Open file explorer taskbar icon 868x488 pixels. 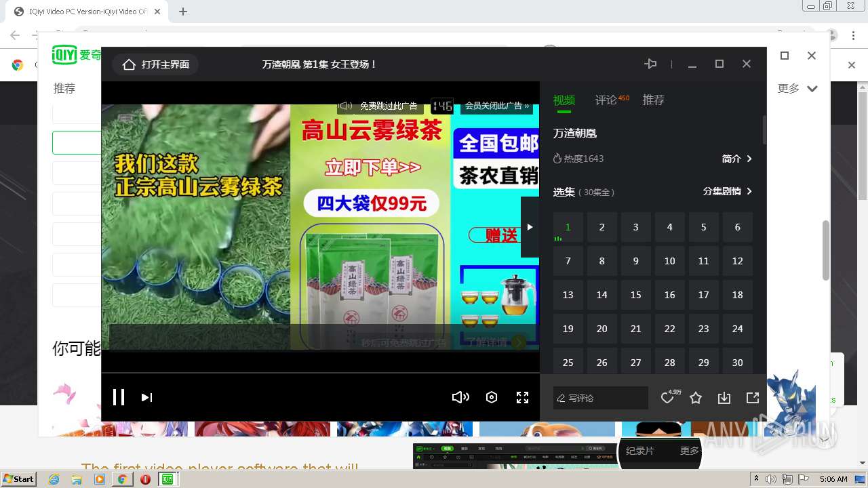click(77, 479)
